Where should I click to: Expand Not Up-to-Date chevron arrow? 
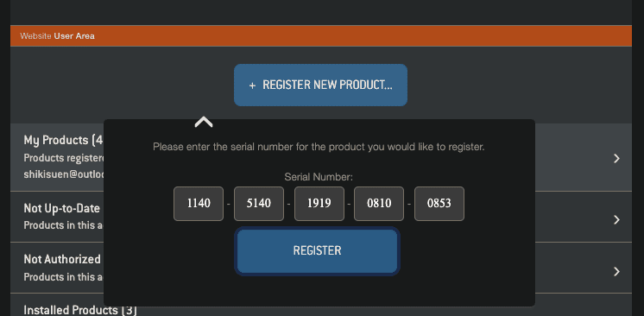coord(616,220)
